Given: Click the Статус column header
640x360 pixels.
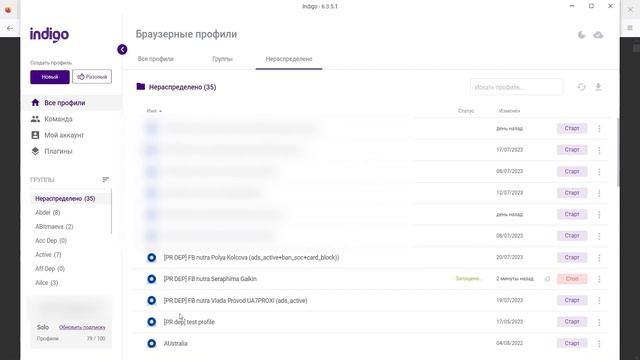Looking at the screenshot, I should (466, 111).
